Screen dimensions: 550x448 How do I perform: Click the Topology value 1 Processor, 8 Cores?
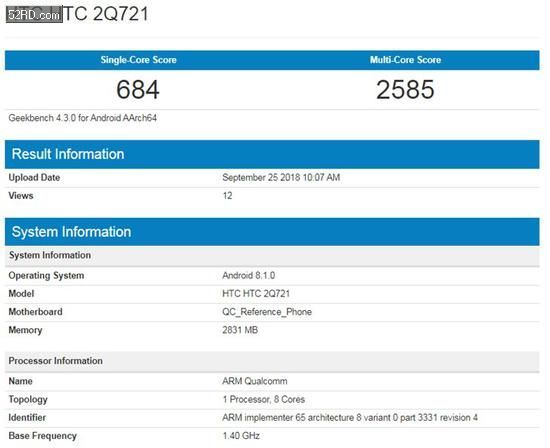(263, 399)
